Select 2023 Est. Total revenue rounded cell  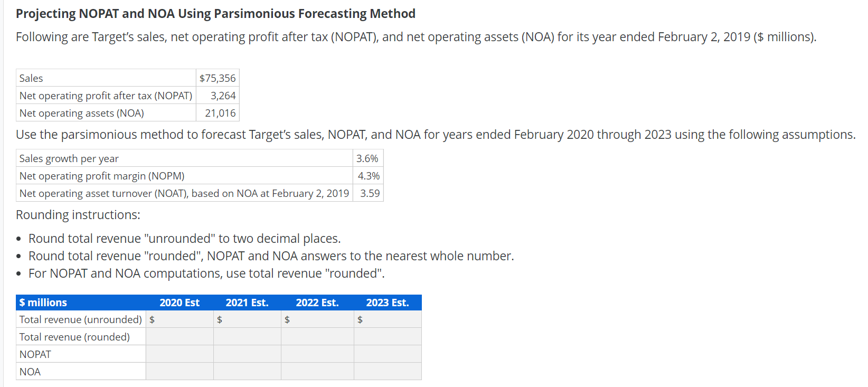388,337
